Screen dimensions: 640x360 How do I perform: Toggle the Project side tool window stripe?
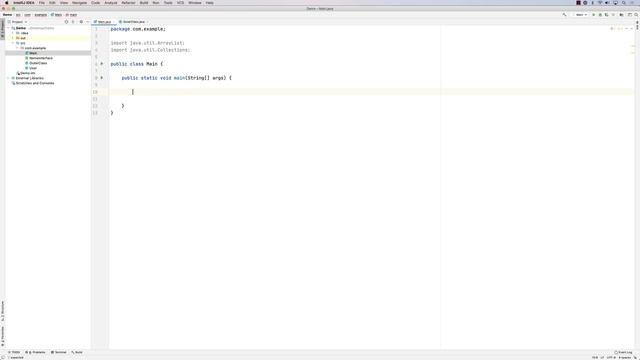[x=2, y=29]
